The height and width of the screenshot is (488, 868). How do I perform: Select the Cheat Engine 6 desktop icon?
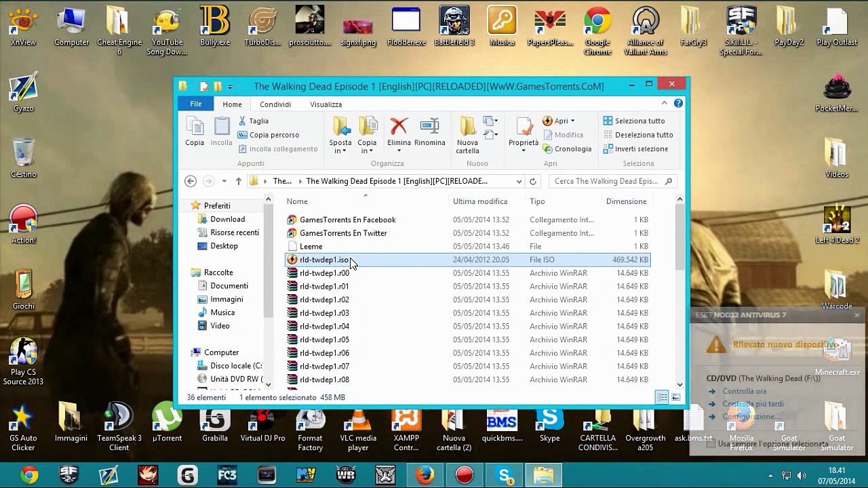click(x=119, y=31)
